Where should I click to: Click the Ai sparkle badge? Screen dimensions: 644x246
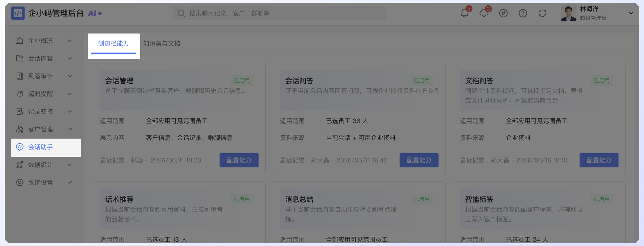95,14
